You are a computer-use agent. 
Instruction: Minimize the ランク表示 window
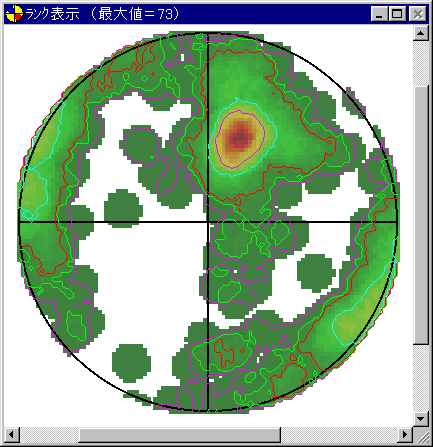pos(379,14)
